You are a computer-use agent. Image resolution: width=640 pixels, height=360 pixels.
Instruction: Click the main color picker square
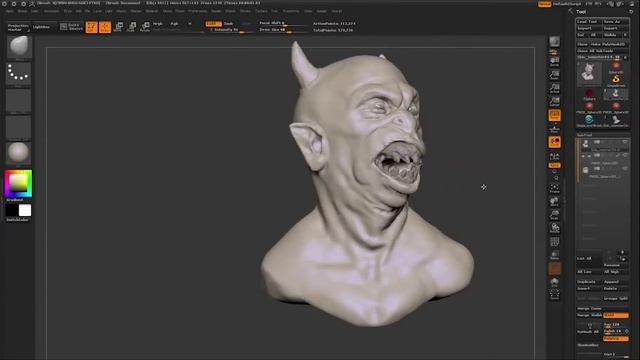tap(18, 184)
